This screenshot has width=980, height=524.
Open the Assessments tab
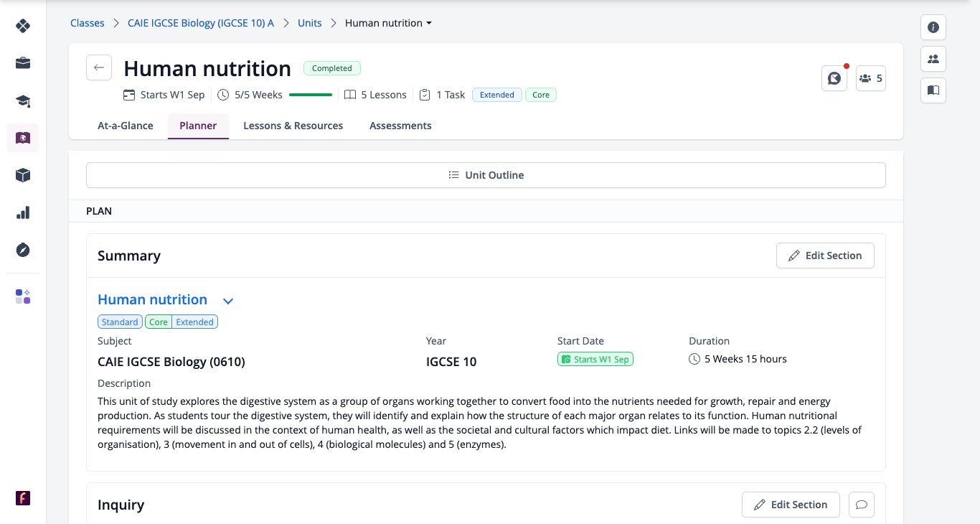400,126
